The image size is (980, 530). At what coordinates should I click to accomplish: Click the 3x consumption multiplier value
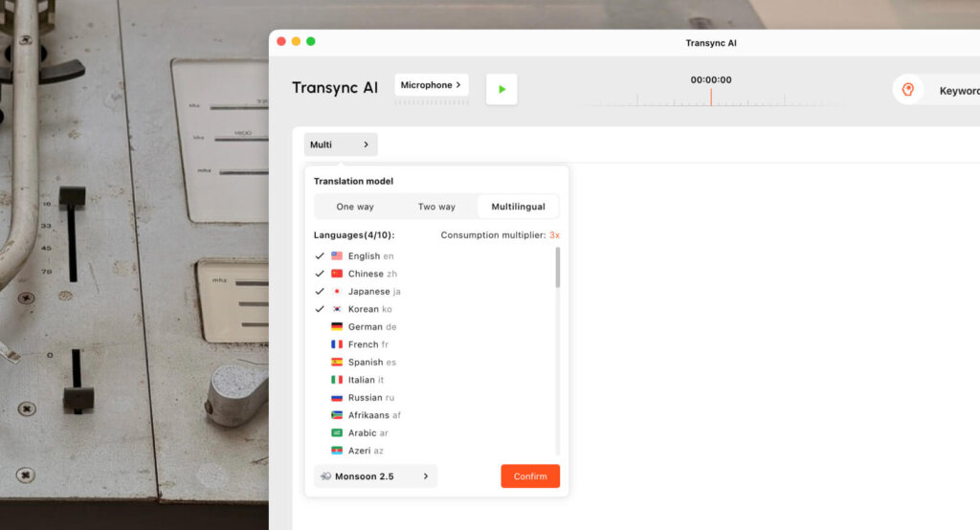[554, 235]
